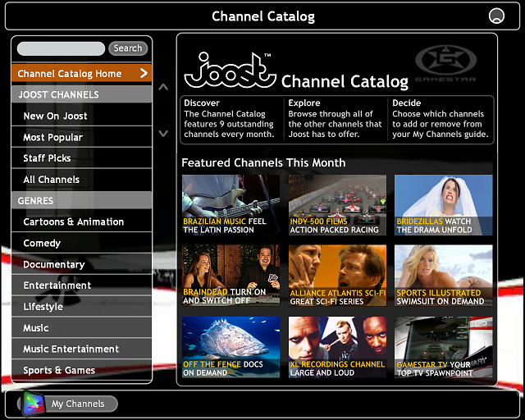Open Staff Picks list
This screenshot has width=525, height=420.
coord(82,158)
